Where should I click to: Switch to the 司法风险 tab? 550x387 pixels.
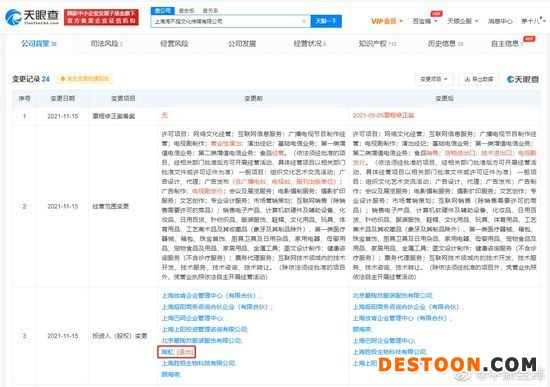point(106,44)
